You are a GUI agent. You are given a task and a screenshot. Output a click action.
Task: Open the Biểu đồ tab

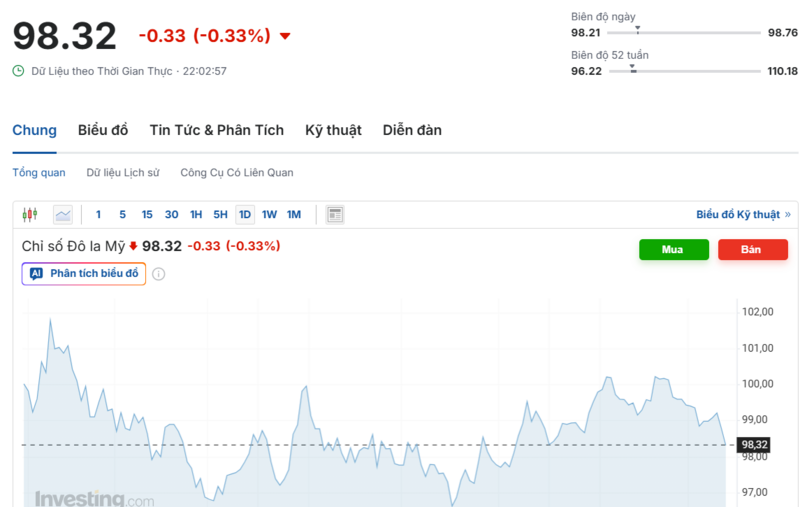(x=103, y=130)
